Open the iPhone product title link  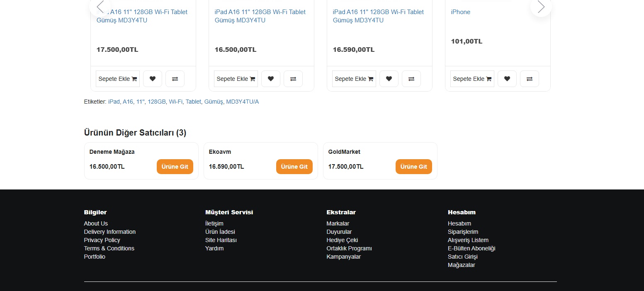pyautogui.click(x=460, y=12)
